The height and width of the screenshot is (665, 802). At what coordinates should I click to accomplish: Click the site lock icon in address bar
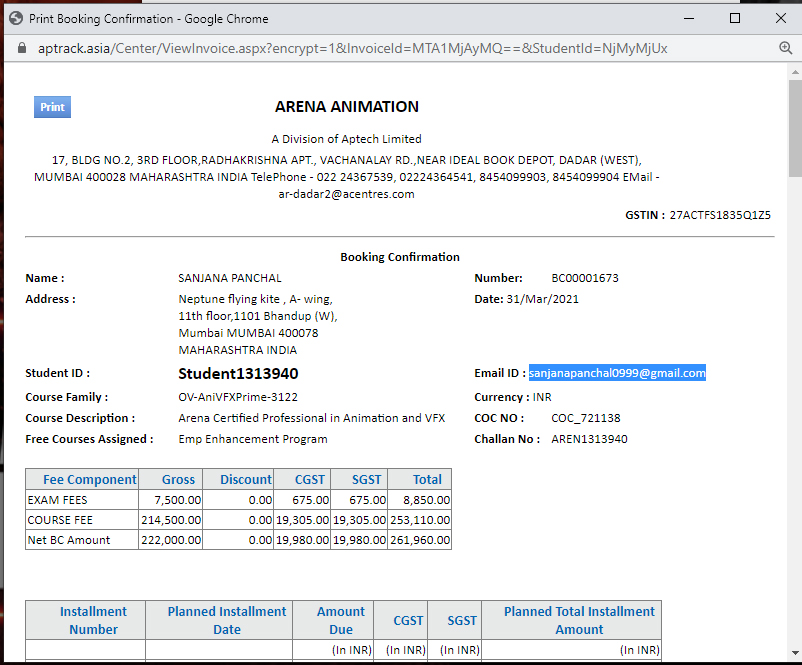point(21,48)
